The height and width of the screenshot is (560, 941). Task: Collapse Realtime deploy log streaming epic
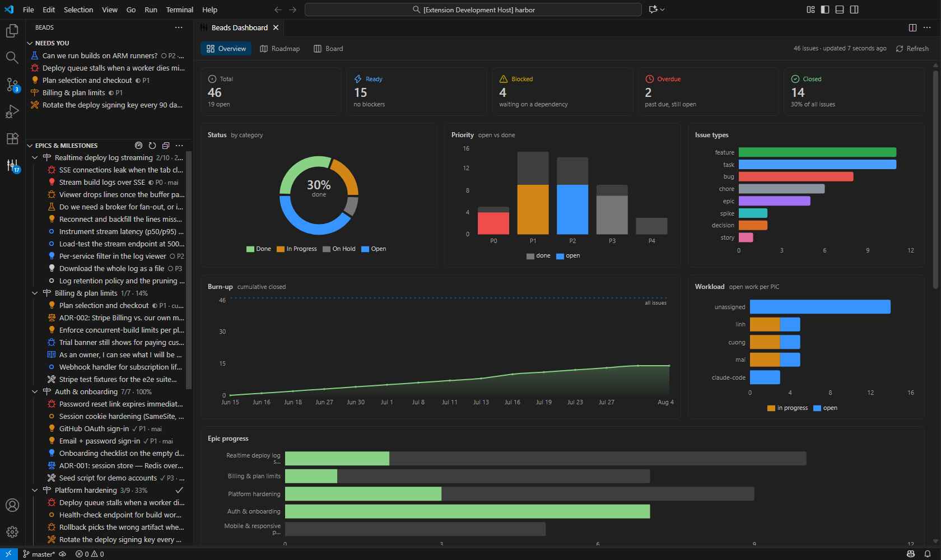(35, 158)
